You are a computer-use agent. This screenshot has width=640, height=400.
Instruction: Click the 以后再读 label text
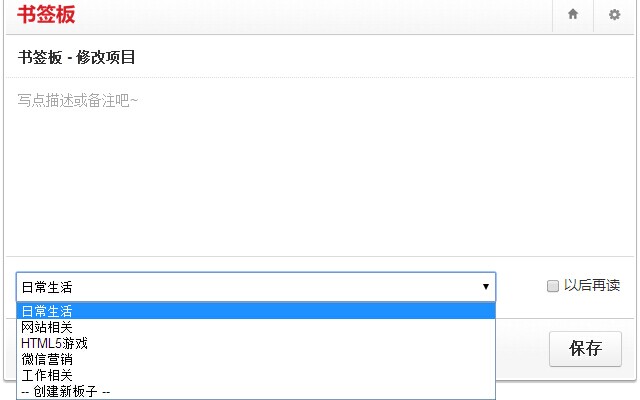tap(592, 285)
